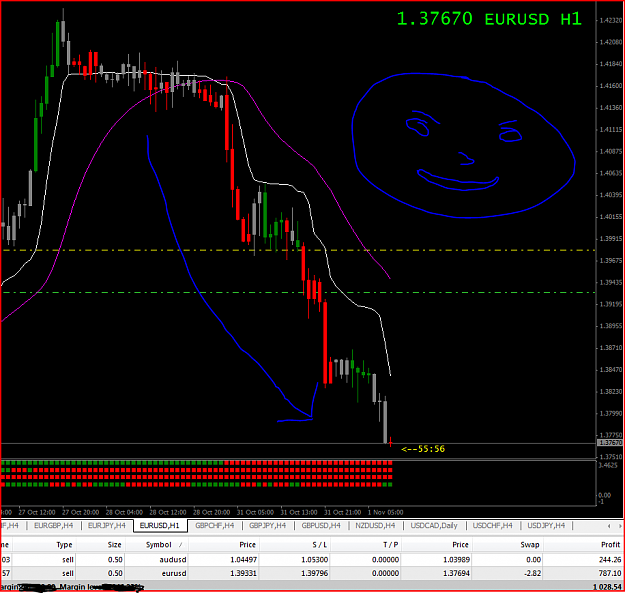Switch to the GBPUSD,H4 chart tab
625x593 pixels.
[x=321, y=526]
